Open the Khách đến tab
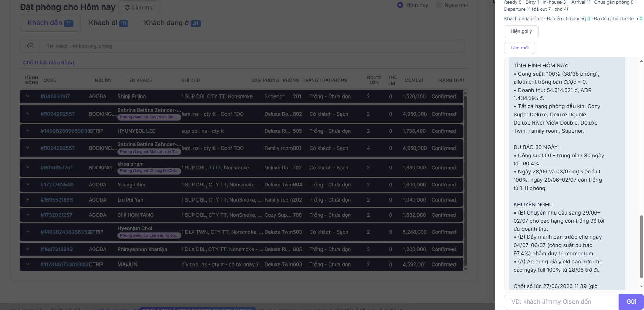Image resolution: width=644 pixels, height=310 pixels. click(x=50, y=23)
